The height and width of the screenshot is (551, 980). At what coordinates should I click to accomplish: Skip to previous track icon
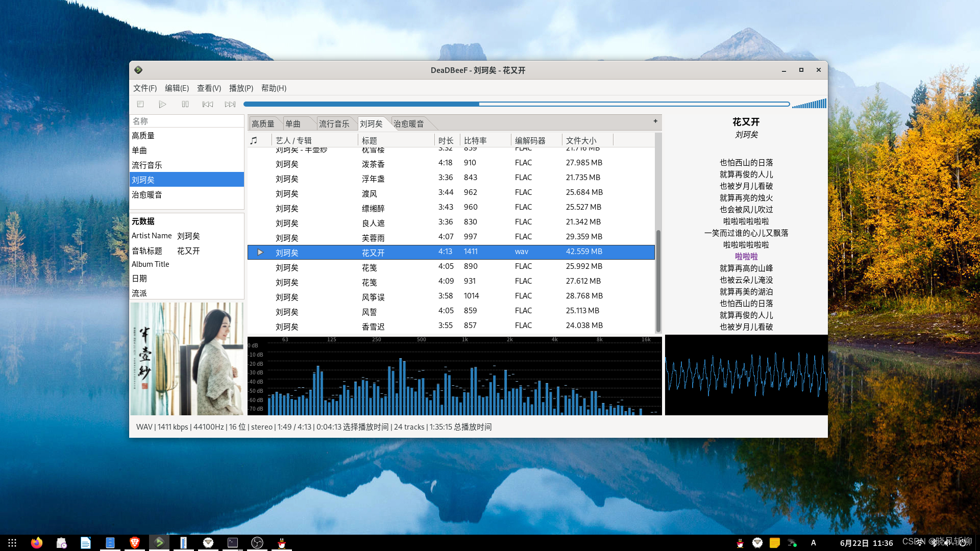click(x=207, y=104)
